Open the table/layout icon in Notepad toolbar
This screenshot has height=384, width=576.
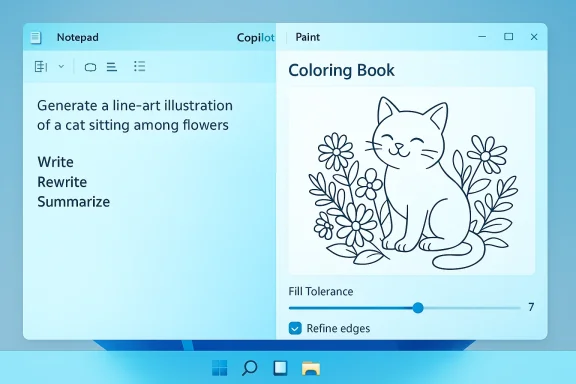point(41,67)
